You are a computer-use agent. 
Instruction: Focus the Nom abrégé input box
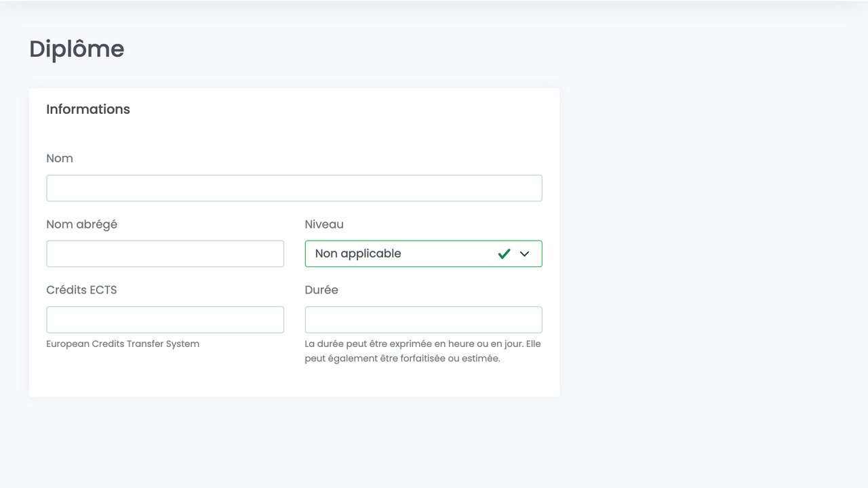(x=165, y=253)
